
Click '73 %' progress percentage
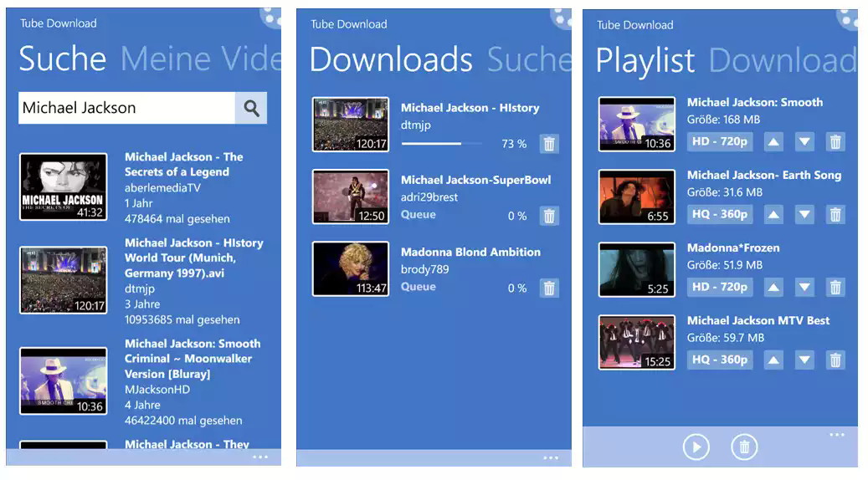(514, 144)
